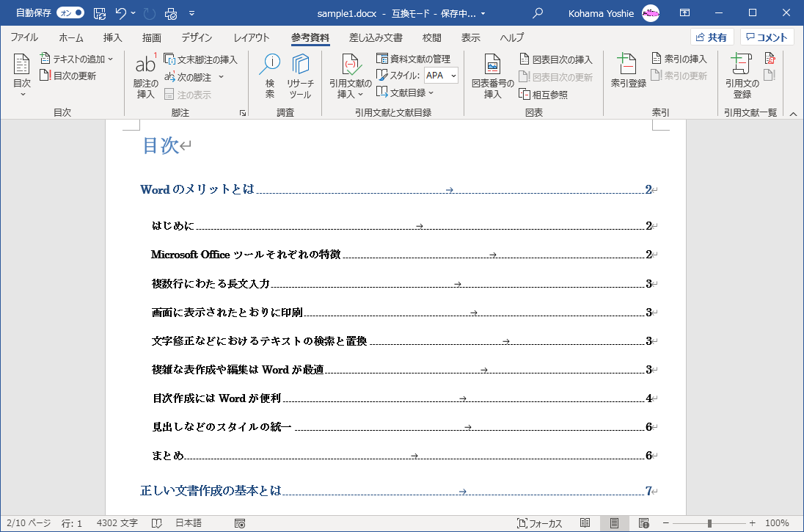Click 文末脚注の挿入
Screen dimensions: 804x532
pos(200,59)
